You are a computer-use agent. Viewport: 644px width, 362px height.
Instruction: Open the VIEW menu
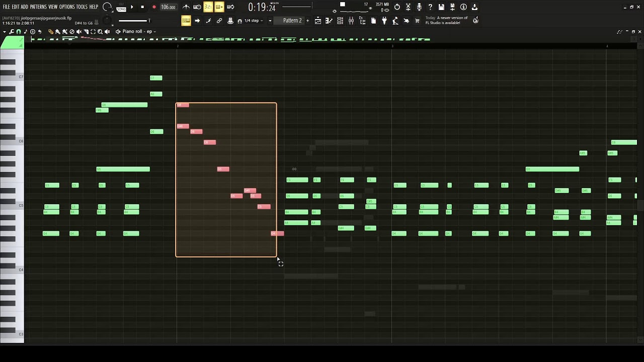[53, 7]
